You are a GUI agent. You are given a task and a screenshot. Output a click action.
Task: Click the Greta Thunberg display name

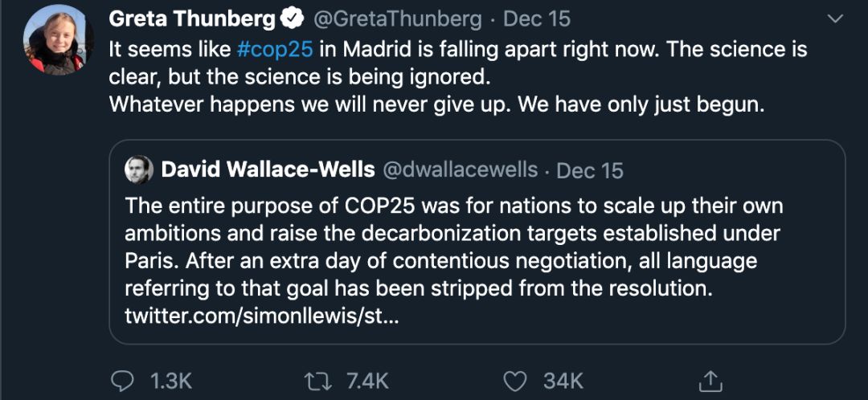click(190, 18)
